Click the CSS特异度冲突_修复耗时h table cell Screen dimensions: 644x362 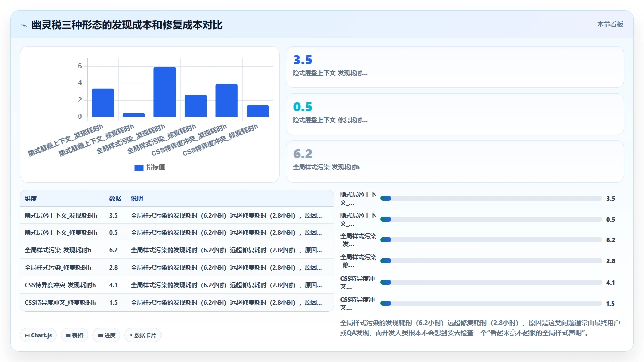[60, 302]
